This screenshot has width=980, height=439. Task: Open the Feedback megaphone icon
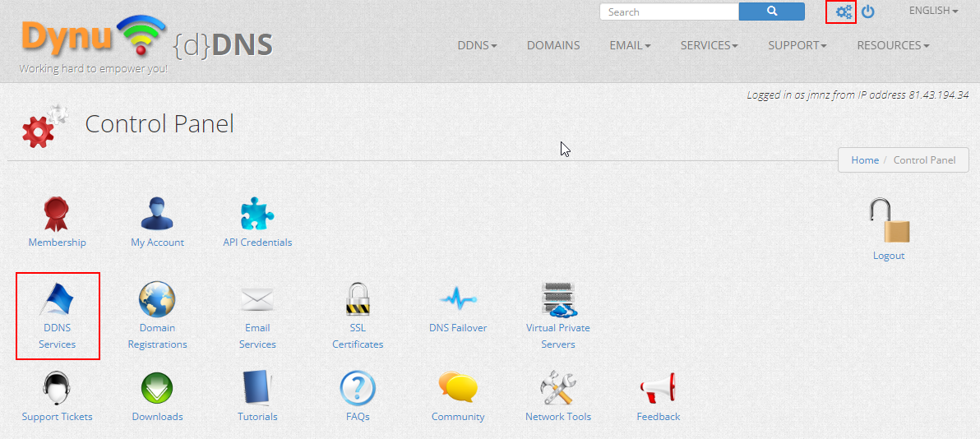click(658, 388)
